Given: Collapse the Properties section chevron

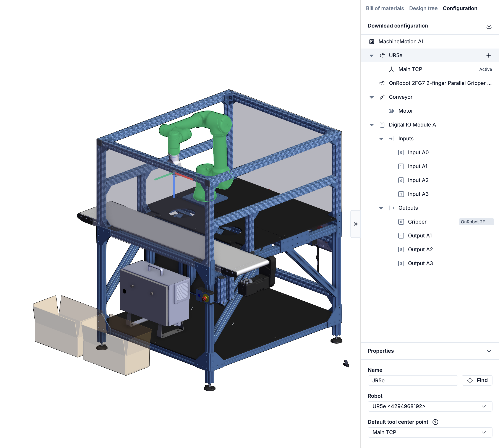Looking at the screenshot, I should pyautogui.click(x=489, y=351).
